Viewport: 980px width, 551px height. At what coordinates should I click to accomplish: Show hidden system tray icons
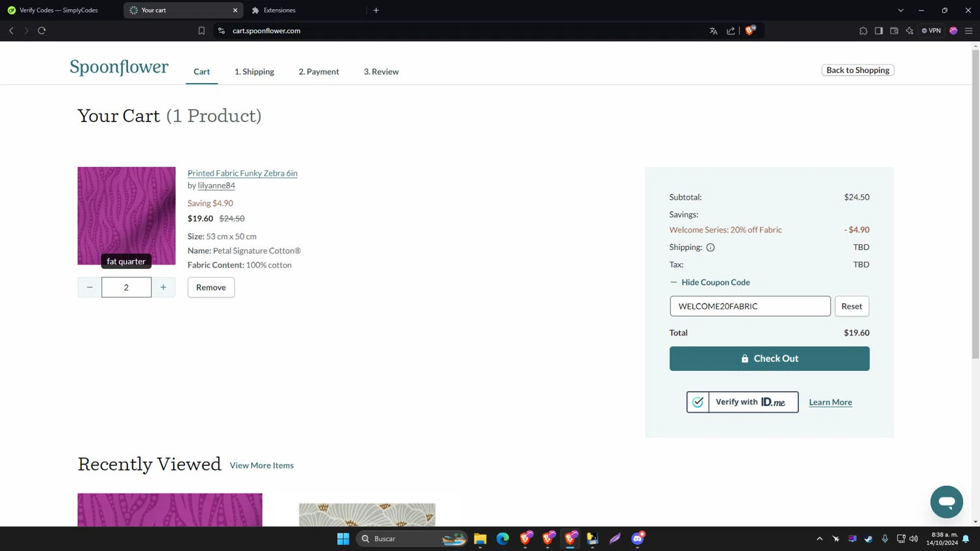(x=819, y=539)
